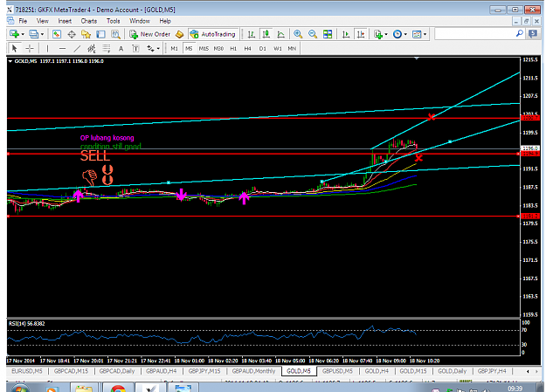
Task: Toggle the AutoTrading button
Action: point(213,34)
